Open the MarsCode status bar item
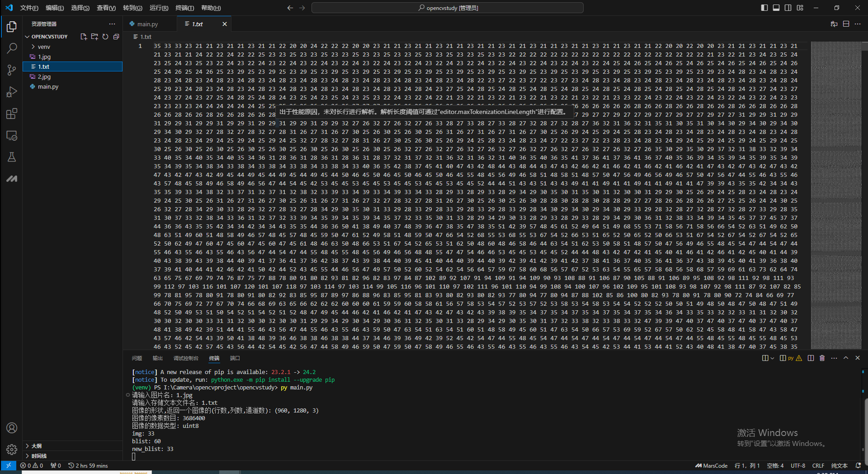868x474 pixels. (x=712, y=465)
